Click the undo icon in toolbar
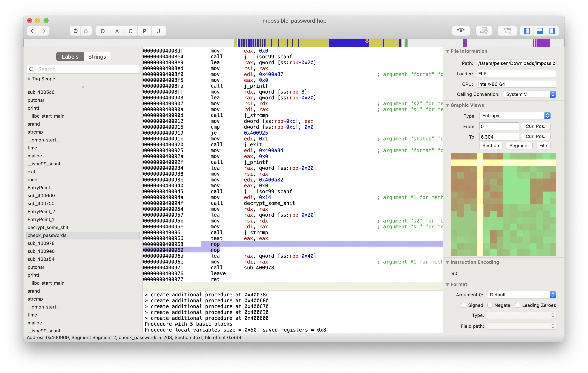 coord(75,31)
